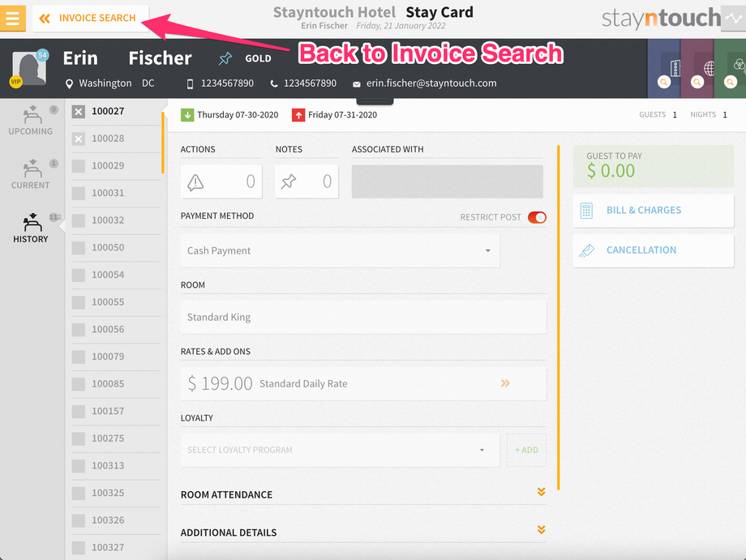
Task: Open Standard Daily Rate details arrow
Action: point(505,383)
